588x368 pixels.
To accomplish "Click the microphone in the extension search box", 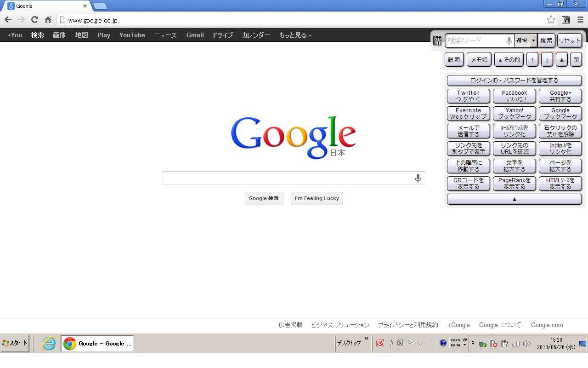I will [509, 40].
